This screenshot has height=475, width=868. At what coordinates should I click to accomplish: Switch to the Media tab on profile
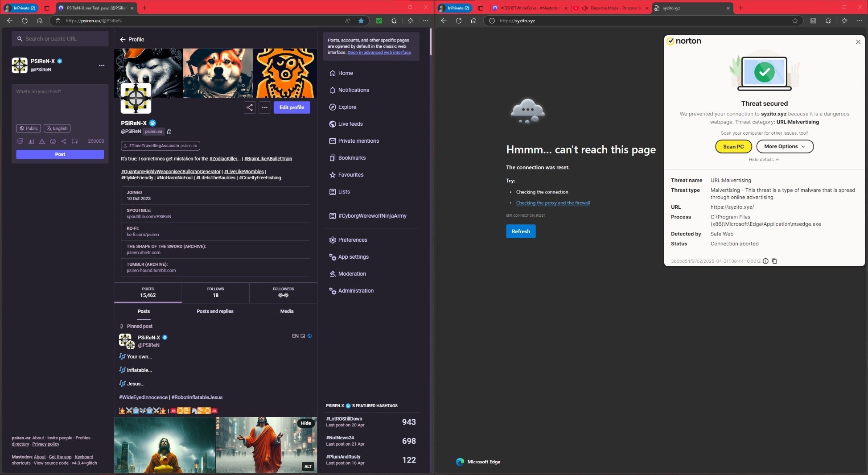pyautogui.click(x=287, y=311)
